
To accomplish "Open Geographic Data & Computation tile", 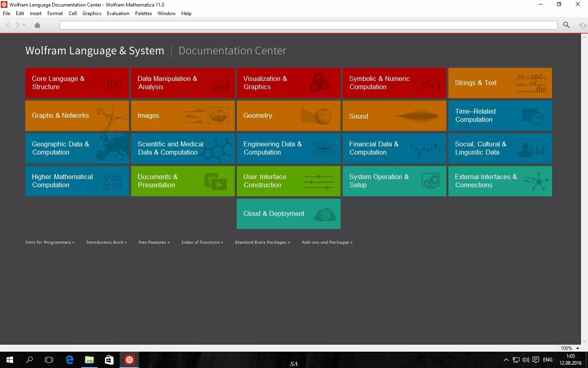I will [77, 148].
